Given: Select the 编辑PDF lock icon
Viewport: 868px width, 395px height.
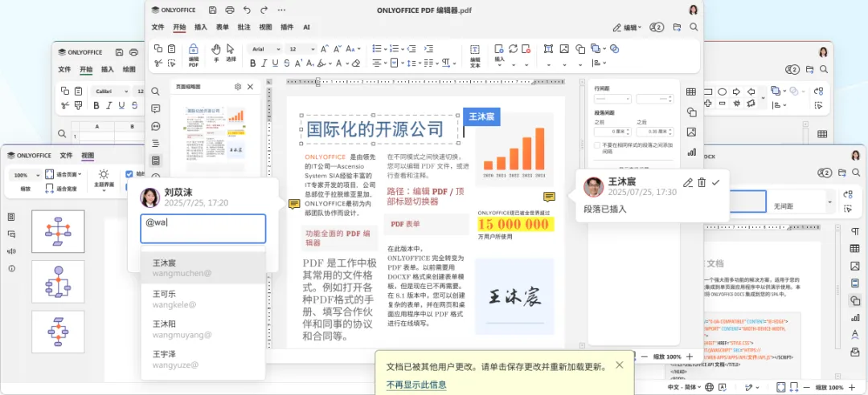Looking at the screenshot, I should 194,55.
